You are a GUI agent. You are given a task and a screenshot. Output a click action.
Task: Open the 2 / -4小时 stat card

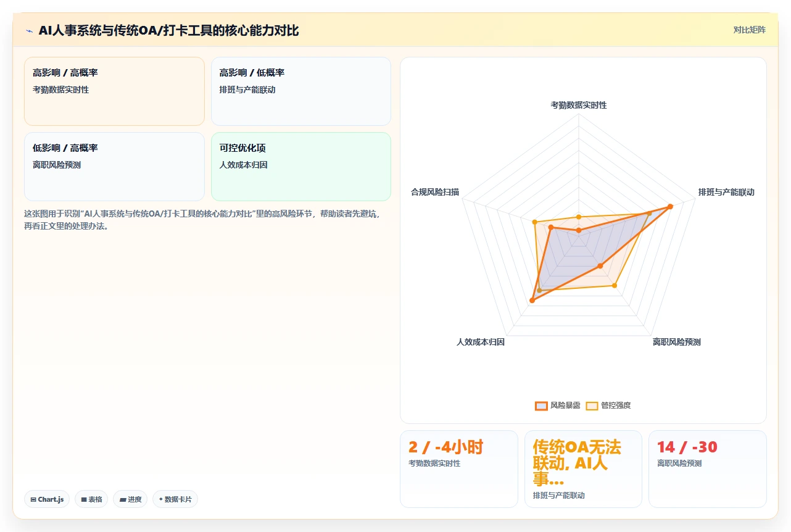(x=459, y=469)
